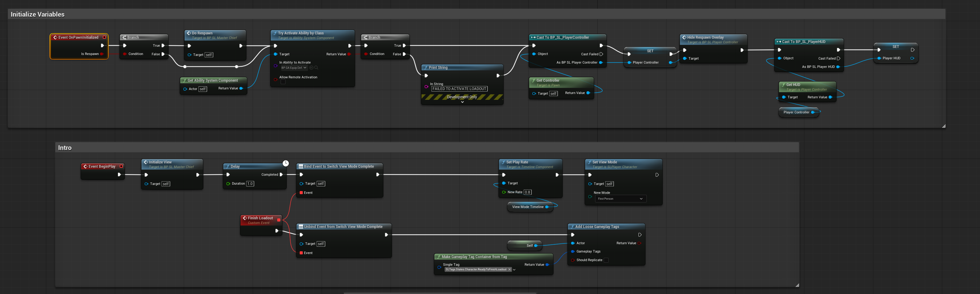The width and height of the screenshot is (980, 294).
Task: Click the Get HUD function icon
Action: tap(783, 85)
